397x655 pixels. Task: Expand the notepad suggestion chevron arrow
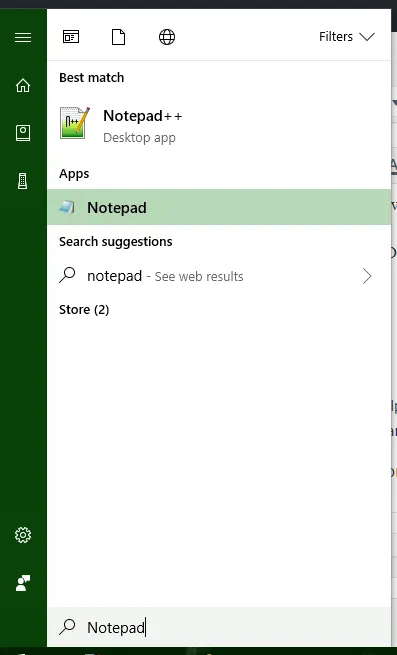(367, 276)
